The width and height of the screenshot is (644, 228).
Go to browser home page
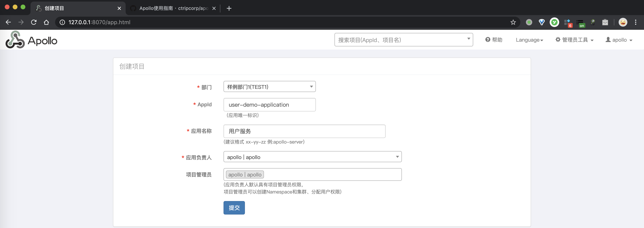pyautogui.click(x=46, y=22)
